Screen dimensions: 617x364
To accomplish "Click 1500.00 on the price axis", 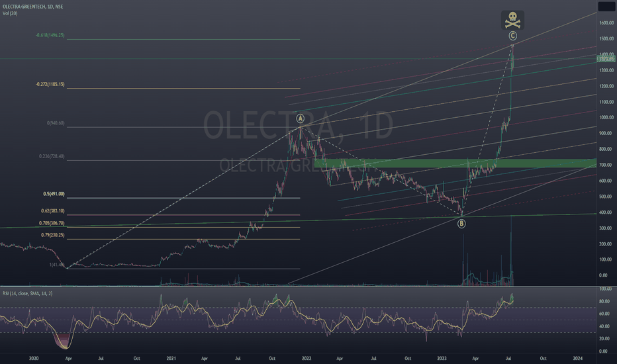I will click(x=606, y=38).
